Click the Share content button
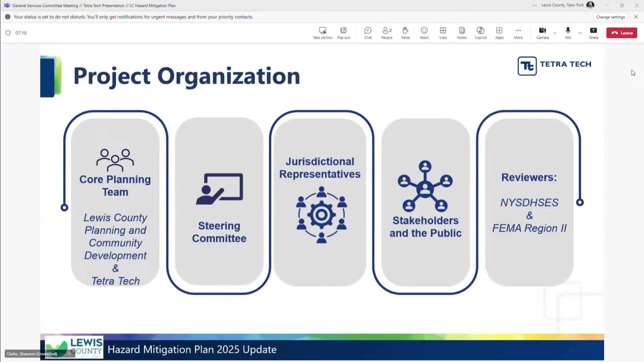This screenshot has width=644, height=362. click(593, 33)
